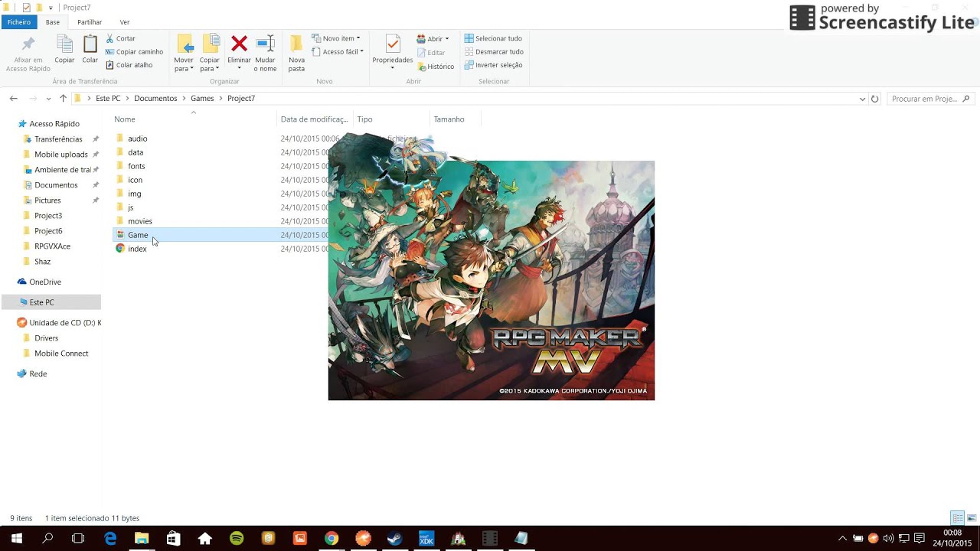Create a Nova pasta folder
980x551 pixels.
point(296,52)
